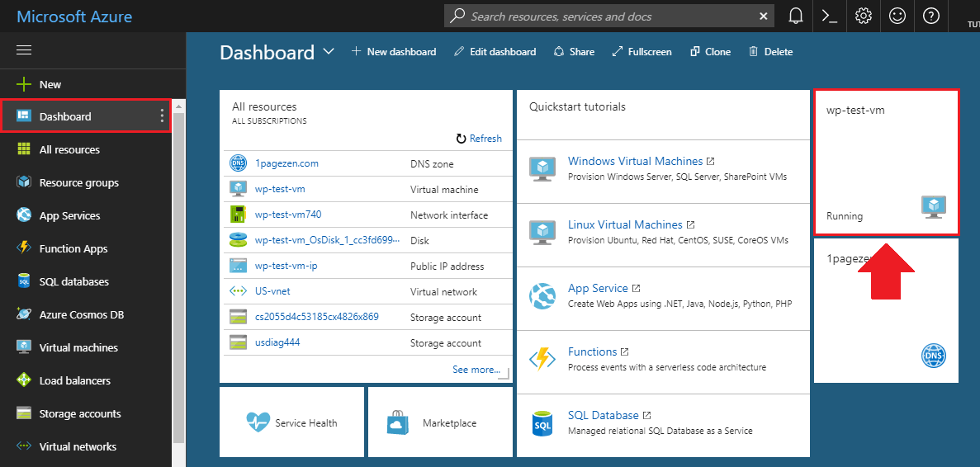This screenshot has width=980, height=467.
Task: Clone the dashboard
Action: [709, 52]
